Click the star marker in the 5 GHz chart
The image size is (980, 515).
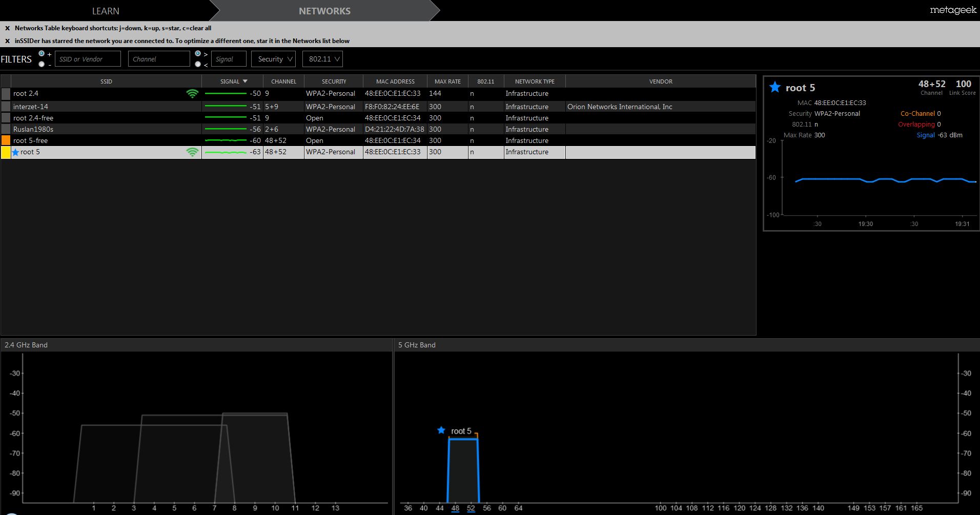[441, 430]
